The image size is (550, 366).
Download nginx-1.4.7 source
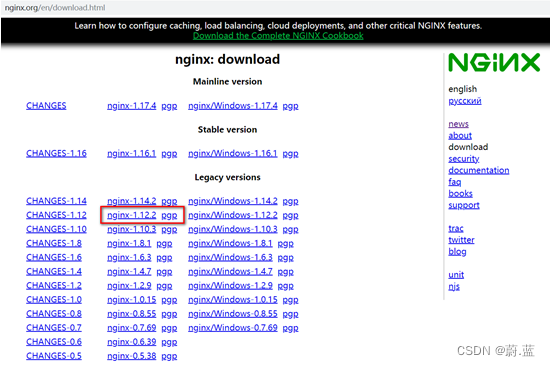point(129,271)
